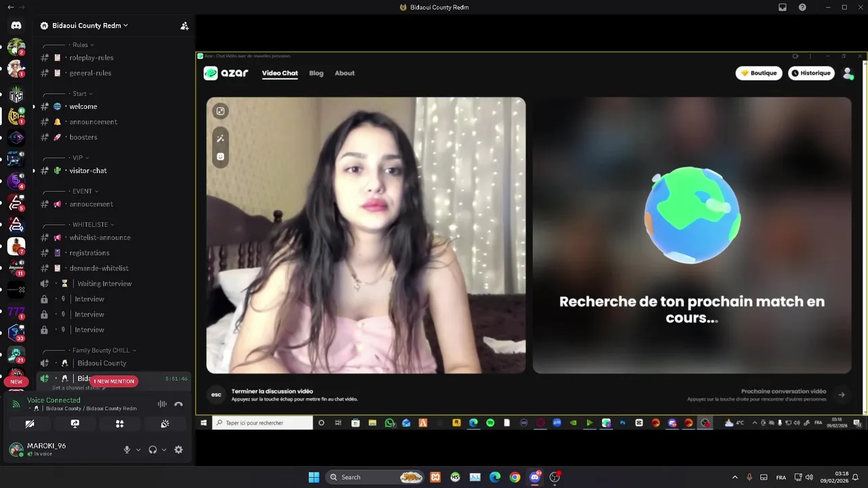Screen dimensions: 868x488
Task: Click next video conversation arrow
Action: tap(842, 394)
